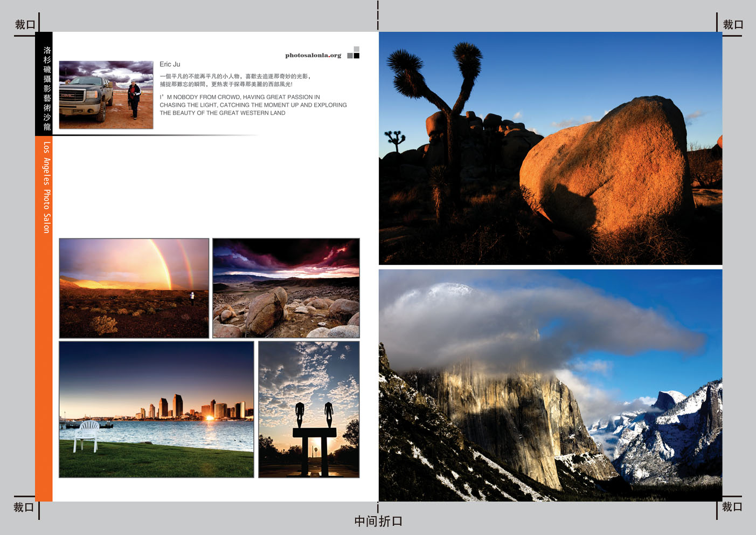The height and width of the screenshot is (535, 756).
Task: Select the Chinese biography text paragraph
Action: (235, 80)
